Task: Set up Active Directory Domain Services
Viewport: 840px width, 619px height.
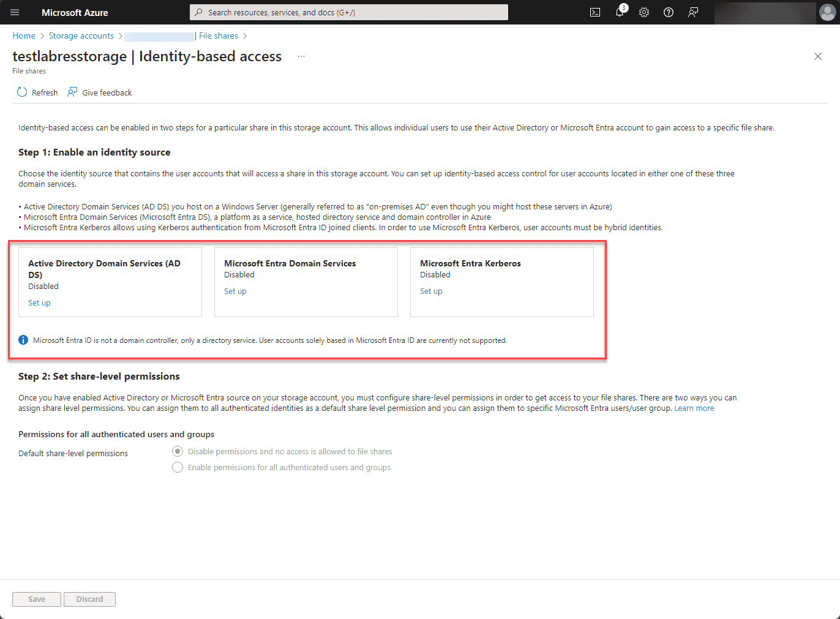Action: tap(39, 303)
